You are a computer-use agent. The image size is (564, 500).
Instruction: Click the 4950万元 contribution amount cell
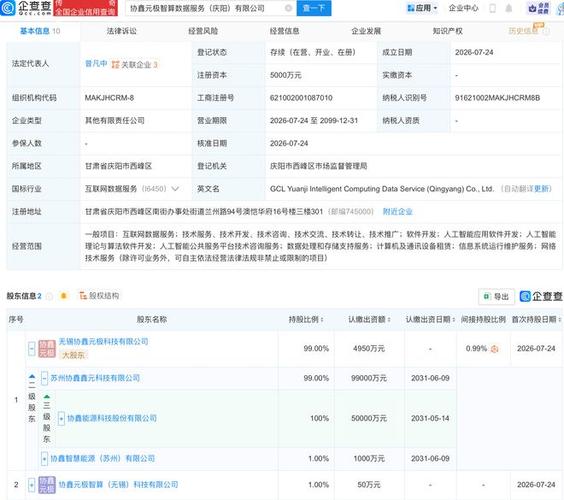pos(369,349)
